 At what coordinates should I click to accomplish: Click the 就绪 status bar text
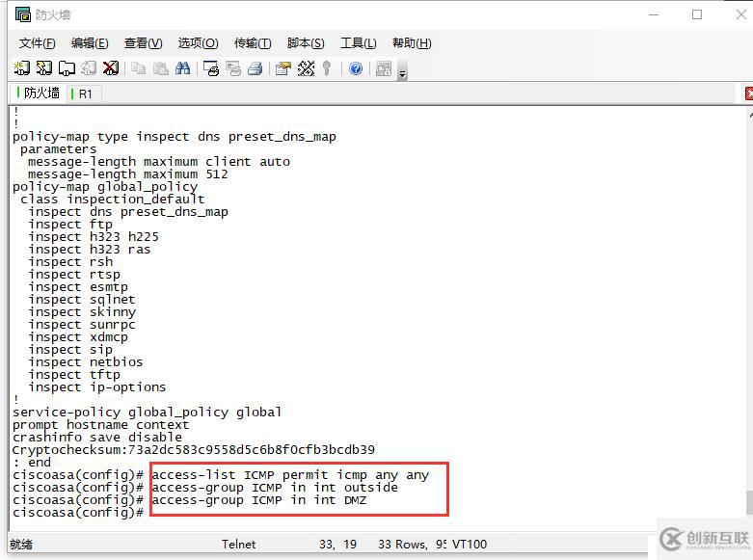[21, 545]
